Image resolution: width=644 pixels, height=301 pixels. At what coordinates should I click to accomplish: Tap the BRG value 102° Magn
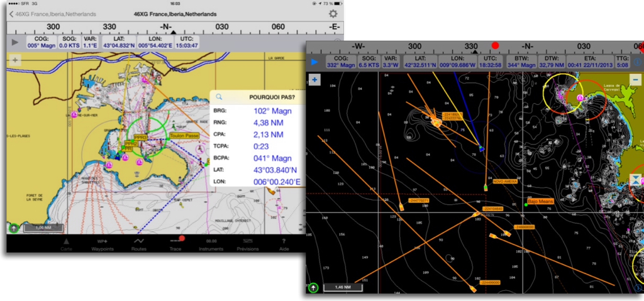click(x=273, y=111)
